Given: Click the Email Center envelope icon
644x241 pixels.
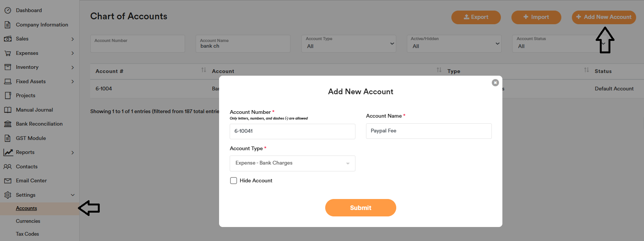Looking at the screenshot, I should [8, 181].
